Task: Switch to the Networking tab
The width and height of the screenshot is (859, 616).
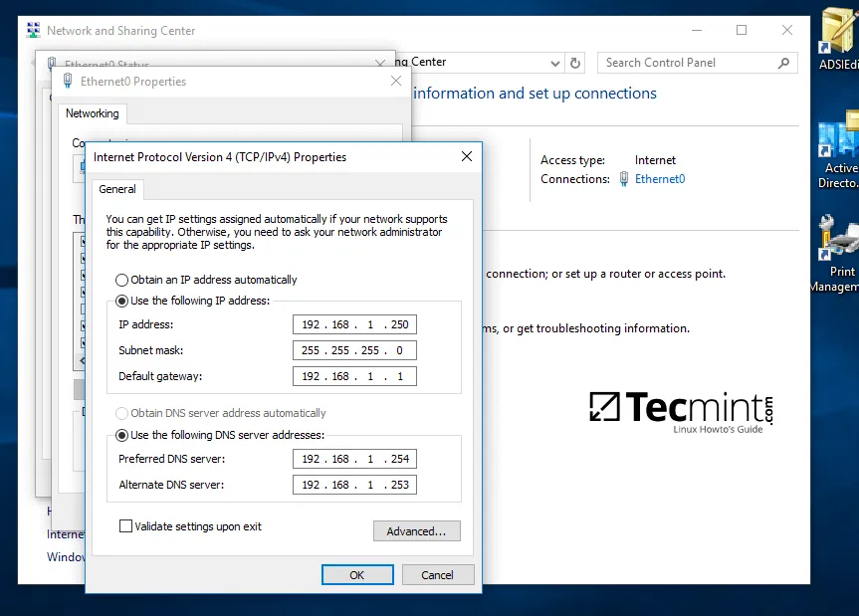Action: (92, 113)
